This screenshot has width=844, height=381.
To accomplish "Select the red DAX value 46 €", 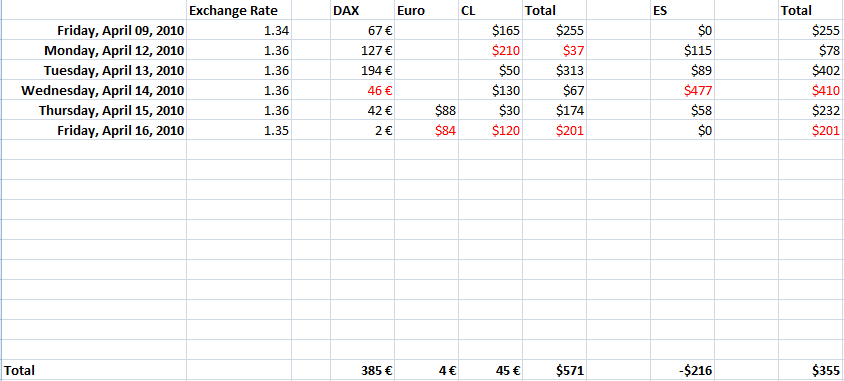I will 362,90.
